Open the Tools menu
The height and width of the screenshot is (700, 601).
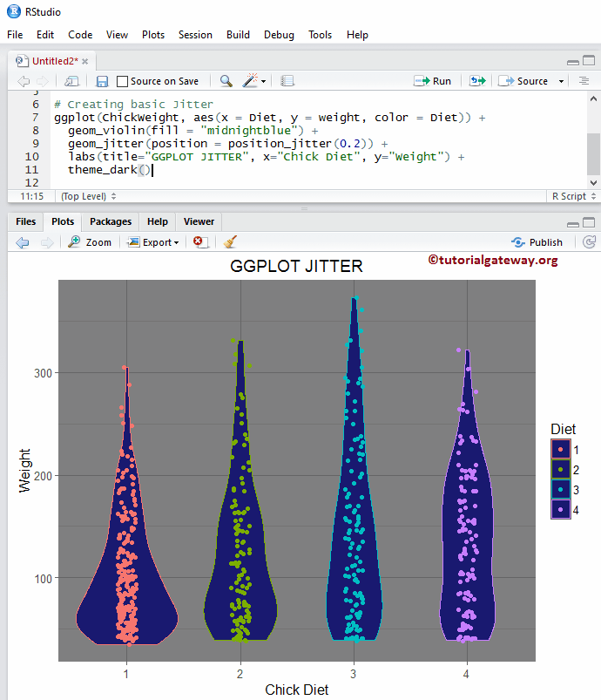[x=320, y=35]
